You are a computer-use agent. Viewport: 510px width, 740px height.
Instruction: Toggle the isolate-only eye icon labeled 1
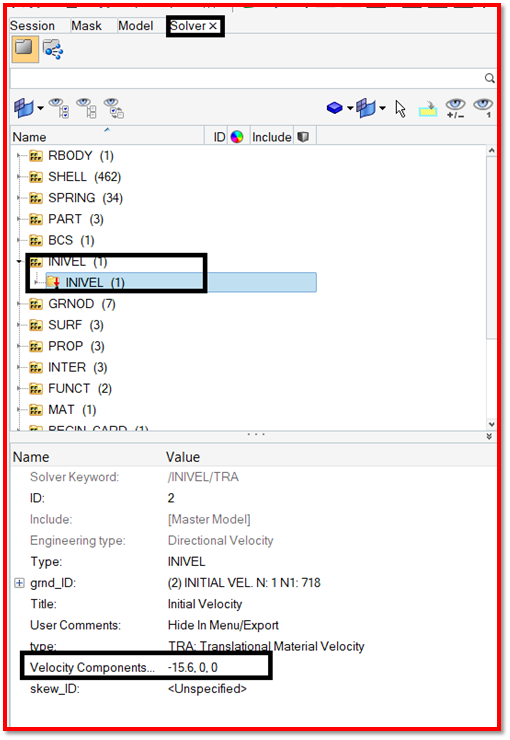pos(484,109)
